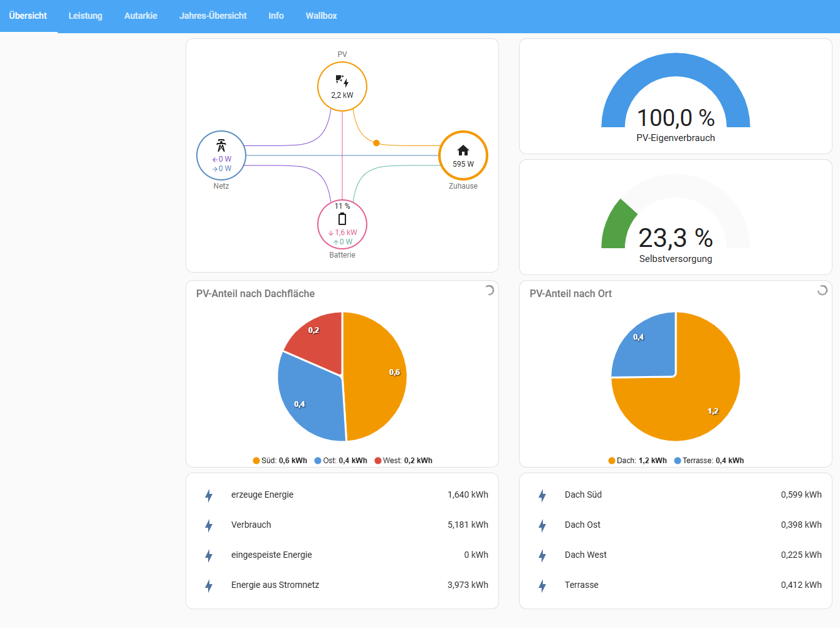This screenshot has width=840, height=628.
Task: Open the Verbrauch entity row
Action: tap(342, 525)
